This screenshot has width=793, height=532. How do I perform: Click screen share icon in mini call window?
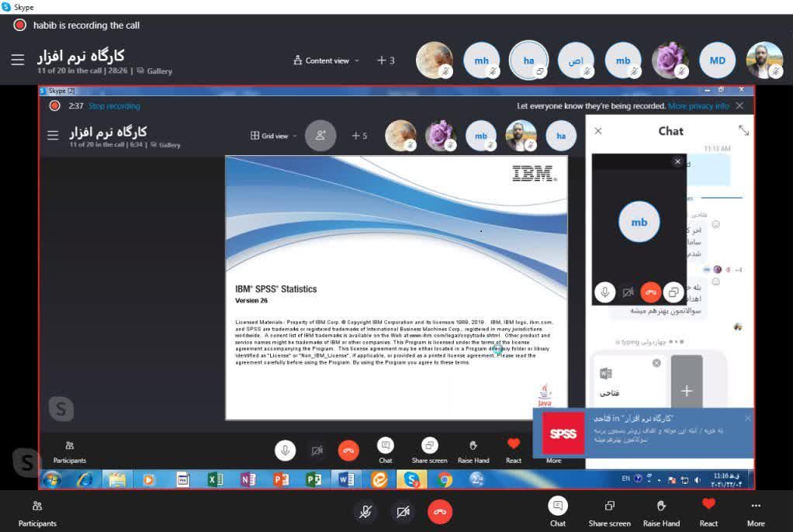tap(674, 292)
